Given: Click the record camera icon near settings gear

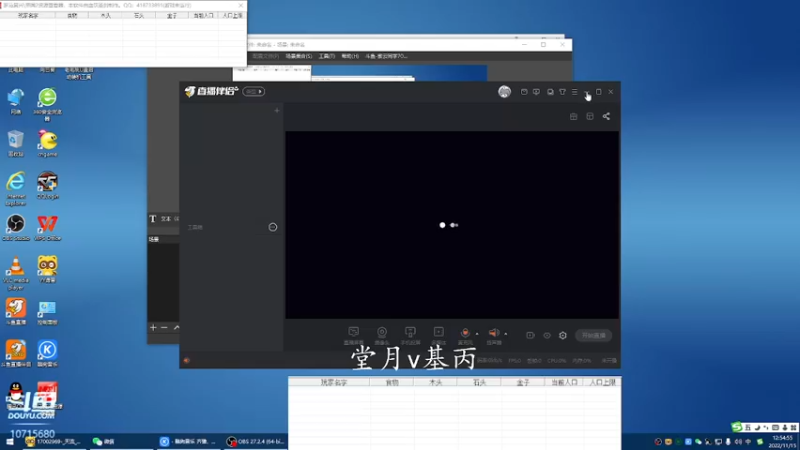Looking at the screenshot, I should coord(531,335).
